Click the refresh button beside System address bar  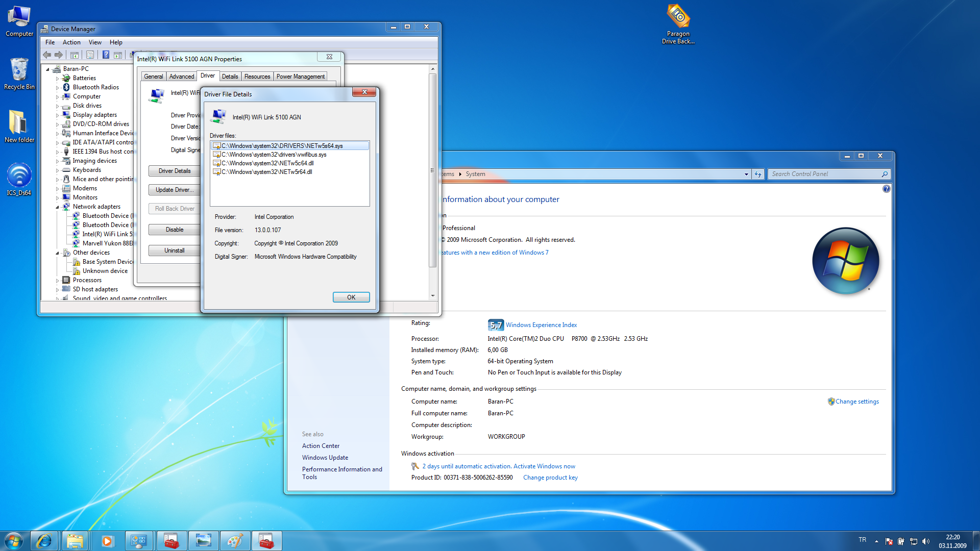758,174
